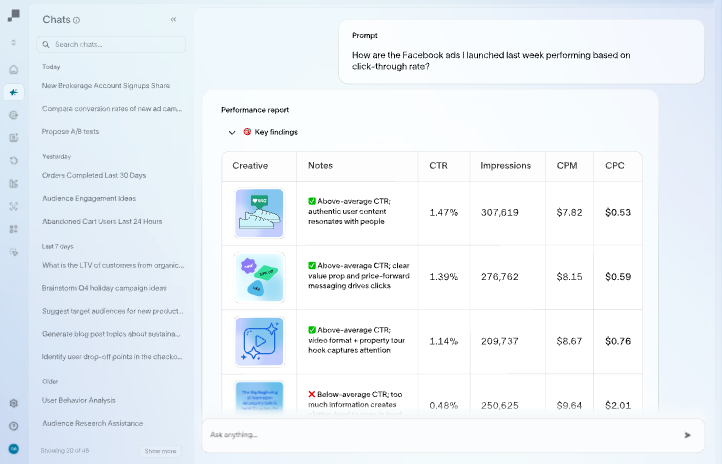The width and height of the screenshot is (722, 464).
Task: Click the help question mark icon
Action: tap(13, 426)
